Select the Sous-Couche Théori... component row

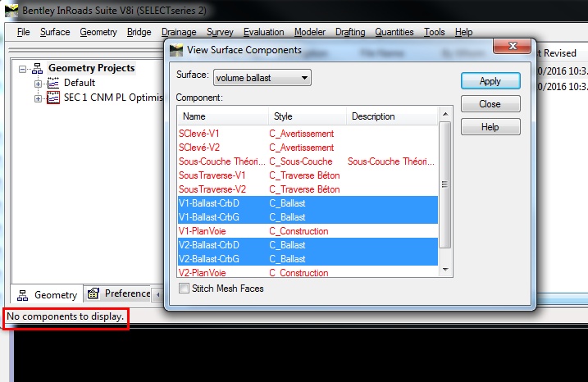point(308,161)
